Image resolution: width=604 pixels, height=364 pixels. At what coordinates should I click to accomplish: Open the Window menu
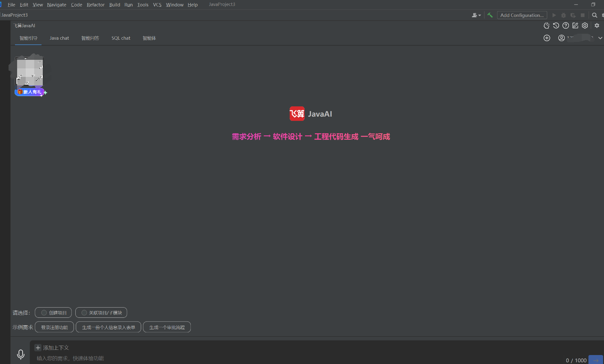point(175,5)
